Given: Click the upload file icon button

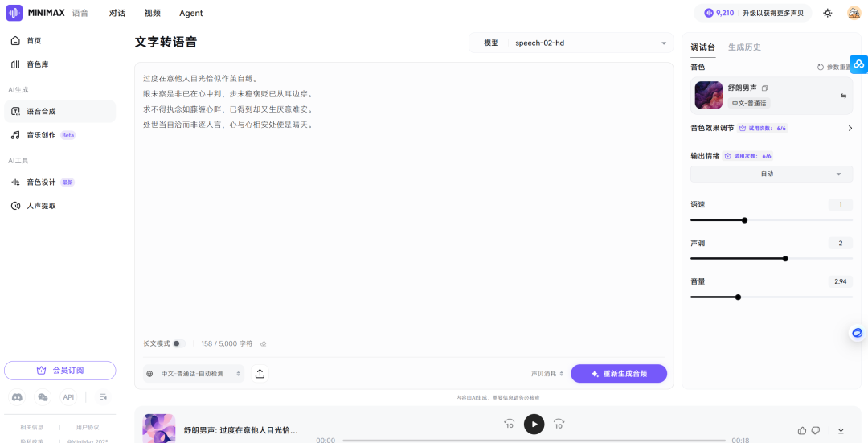Looking at the screenshot, I should 260,374.
